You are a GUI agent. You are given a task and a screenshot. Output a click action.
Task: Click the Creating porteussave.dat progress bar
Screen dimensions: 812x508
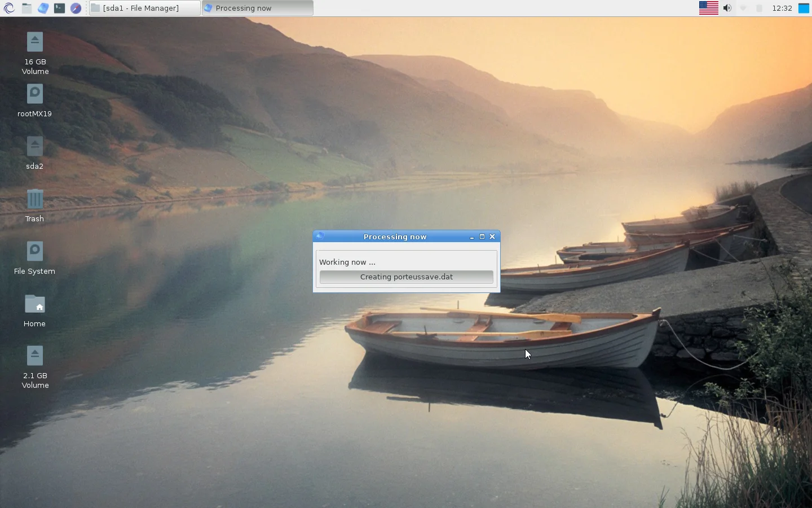pos(407,277)
